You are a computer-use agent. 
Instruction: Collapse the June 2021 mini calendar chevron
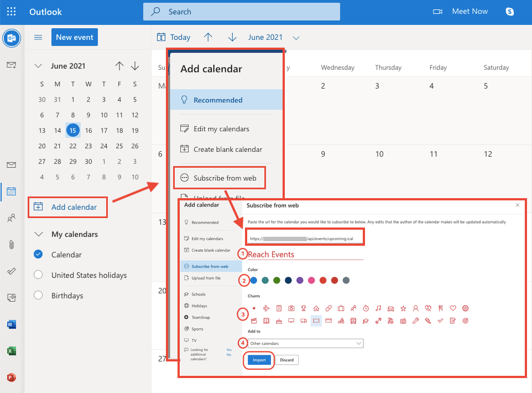[38, 65]
